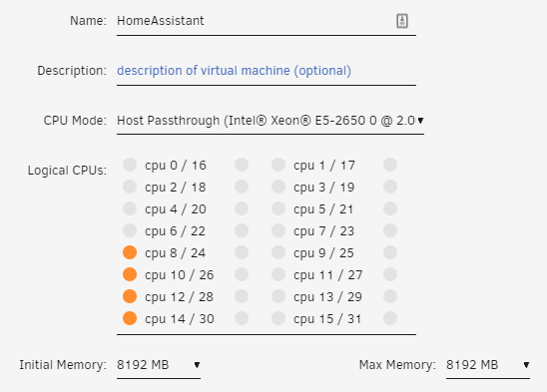
Task: Select cpu 1 logical core
Action: (x=278, y=165)
